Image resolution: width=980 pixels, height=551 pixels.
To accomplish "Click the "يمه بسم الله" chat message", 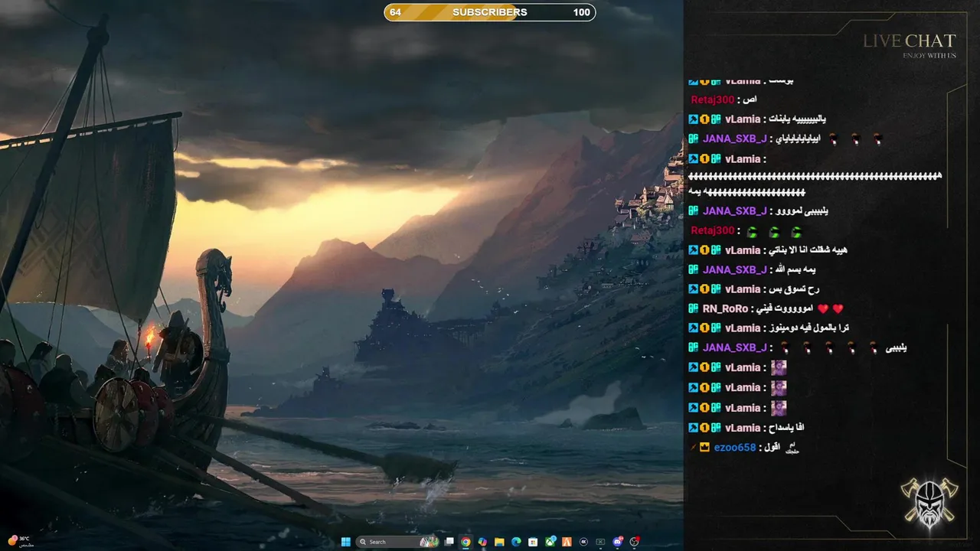I will tap(795, 269).
